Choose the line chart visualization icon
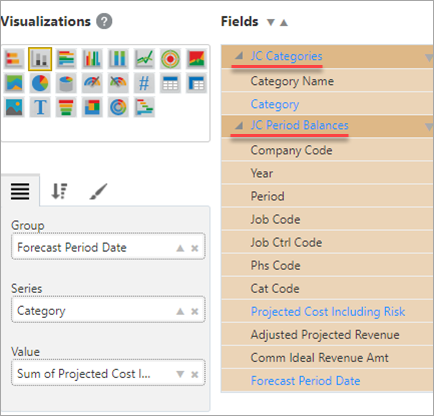434x416 pixels. click(144, 59)
